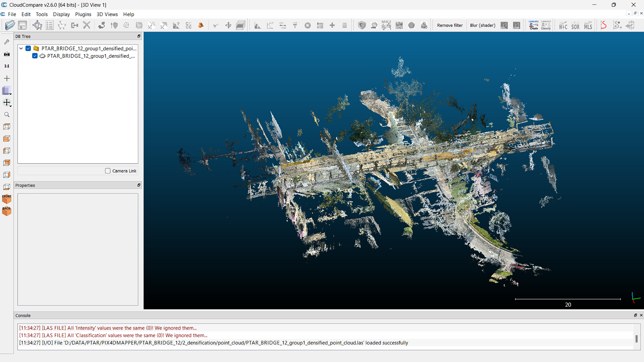Open pivot visibility dropdown in left toolbar

coord(10,106)
